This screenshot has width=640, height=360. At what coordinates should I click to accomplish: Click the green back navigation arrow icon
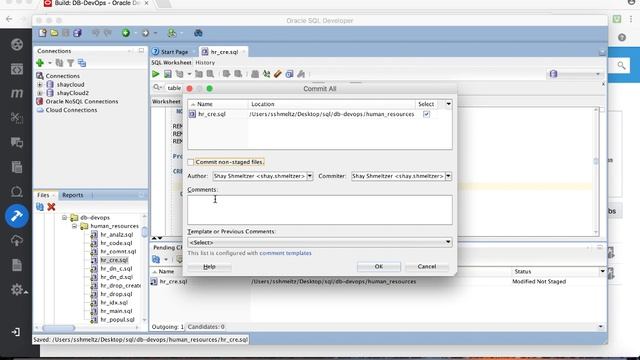click(126, 33)
